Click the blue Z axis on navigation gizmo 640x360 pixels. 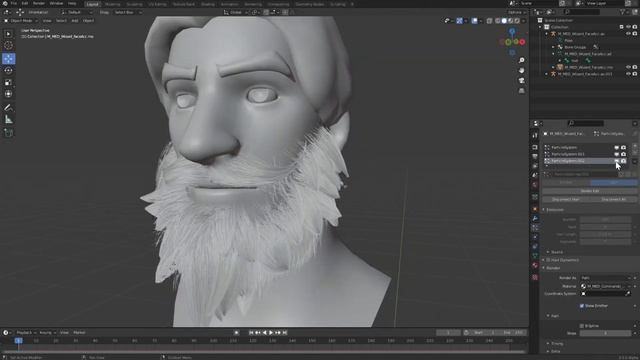point(512,31)
